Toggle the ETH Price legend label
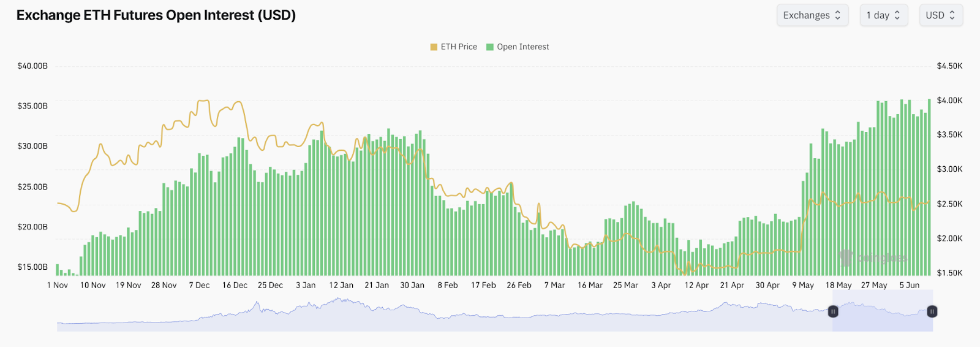Viewport: 980px width, 347px height. pos(459,47)
